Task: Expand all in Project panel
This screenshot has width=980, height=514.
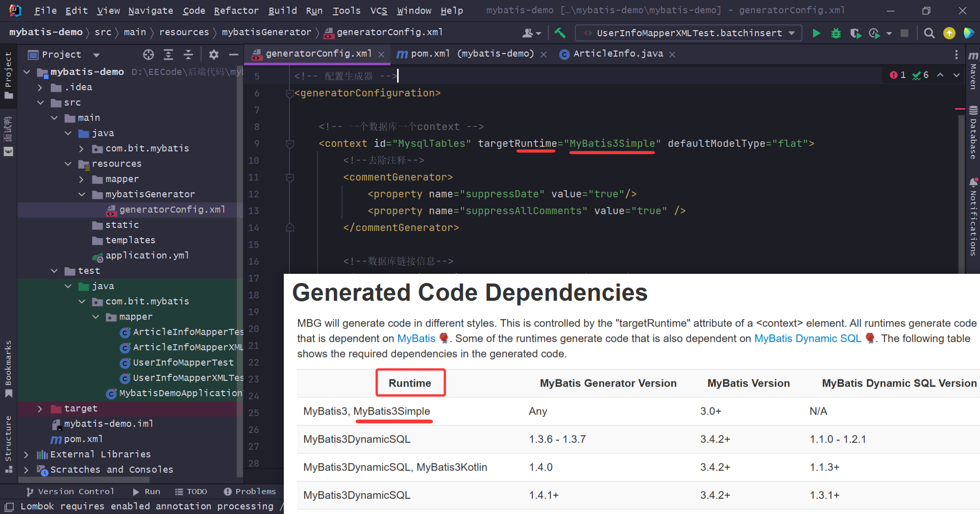Action: click(x=168, y=55)
